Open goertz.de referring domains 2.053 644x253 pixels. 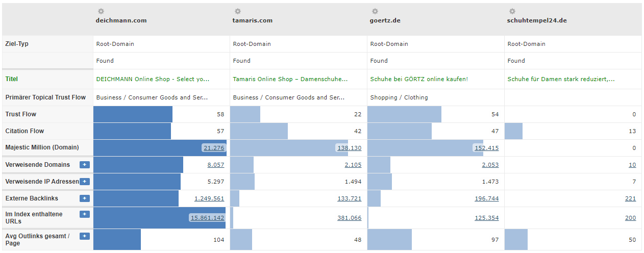tap(490, 165)
